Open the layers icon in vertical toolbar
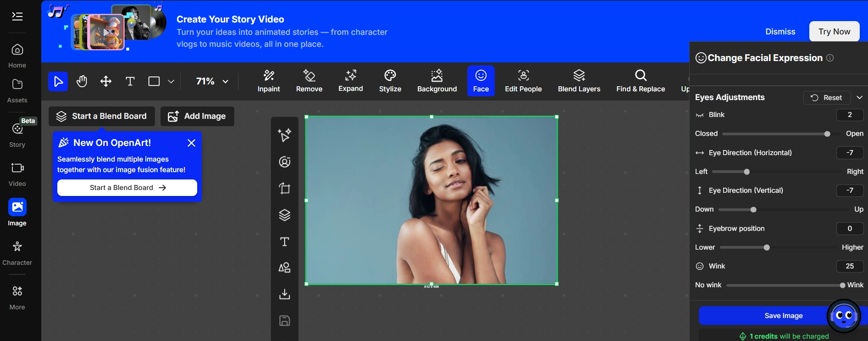This screenshot has height=341, width=868. 284,215
